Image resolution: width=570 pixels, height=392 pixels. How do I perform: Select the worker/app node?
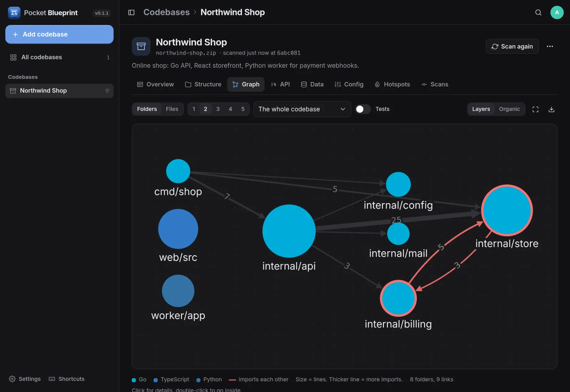pos(178,291)
